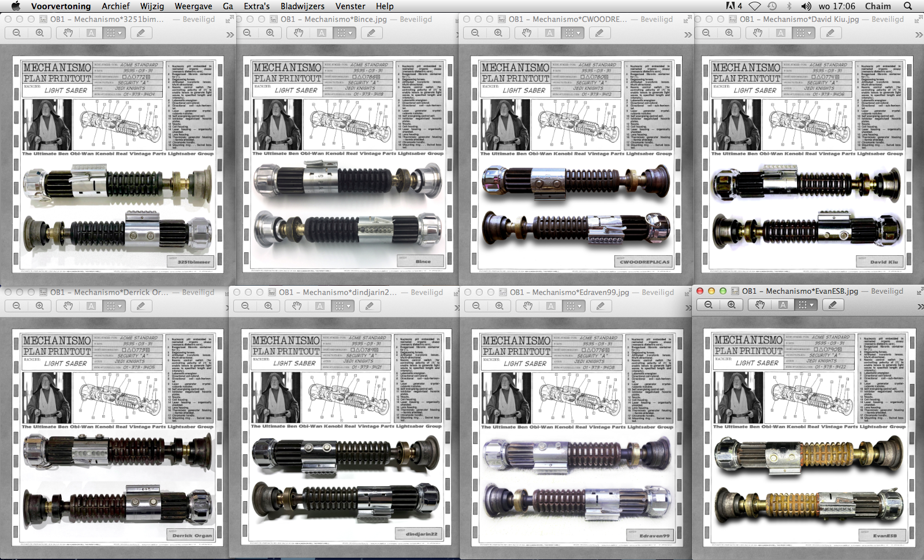Select move hand tool in EvanESB.jpg window
Viewport: 924px width, 560px height.
click(760, 305)
